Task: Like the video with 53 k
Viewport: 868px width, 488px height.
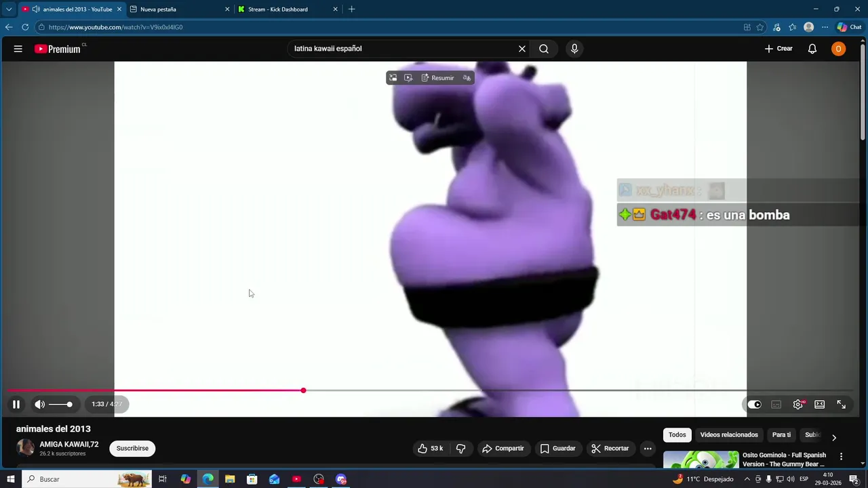Action: [x=430, y=449]
